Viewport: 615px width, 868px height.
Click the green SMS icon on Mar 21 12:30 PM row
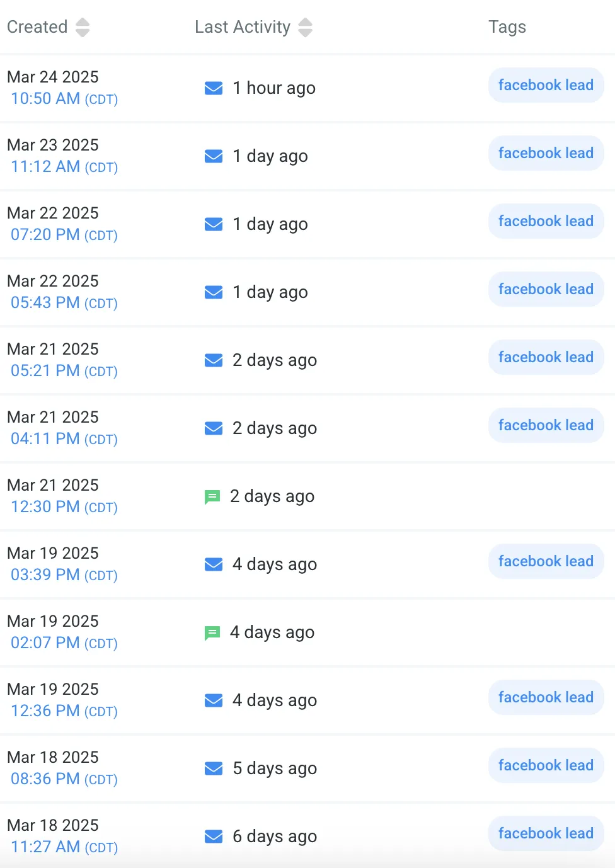click(212, 497)
